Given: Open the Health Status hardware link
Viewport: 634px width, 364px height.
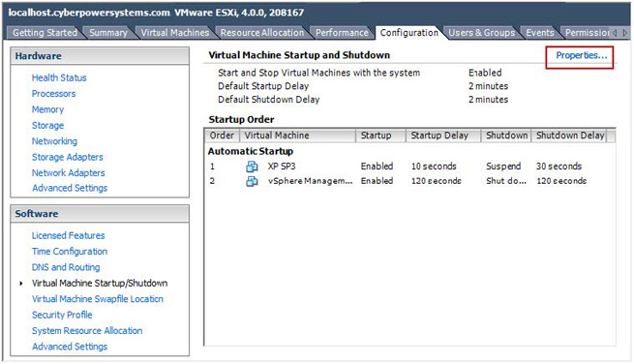Looking at the screenshot, I should [x=59, y=77].
